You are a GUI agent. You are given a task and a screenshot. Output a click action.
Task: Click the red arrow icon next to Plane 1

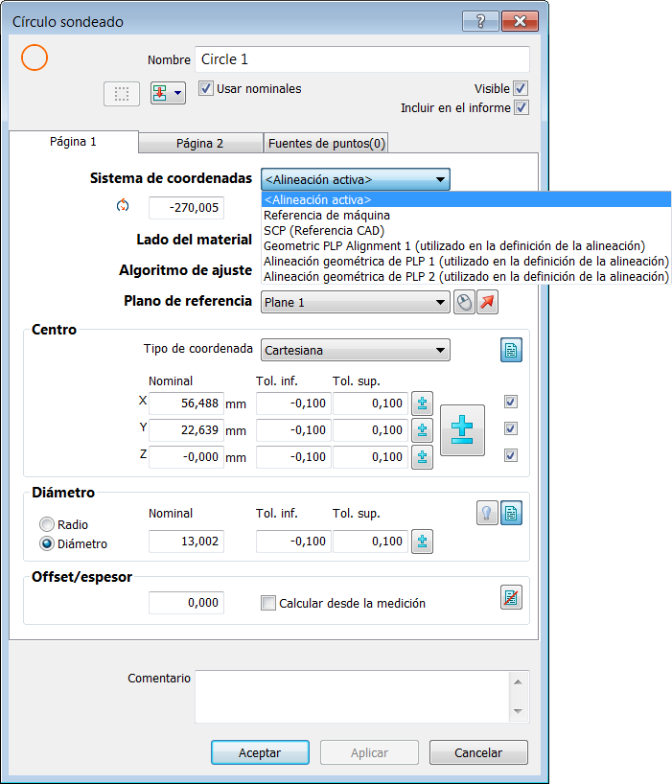click(488, 303)
